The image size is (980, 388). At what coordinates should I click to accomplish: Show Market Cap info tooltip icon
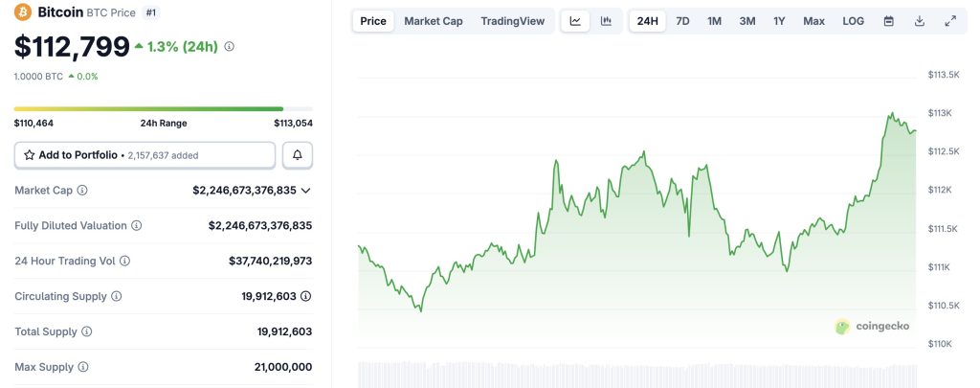(x=81, y=191)
